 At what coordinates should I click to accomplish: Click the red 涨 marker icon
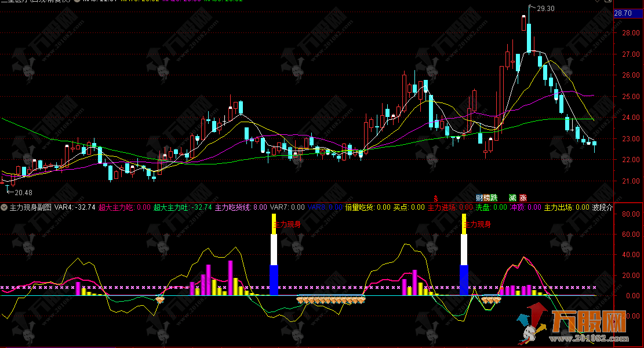523,197
